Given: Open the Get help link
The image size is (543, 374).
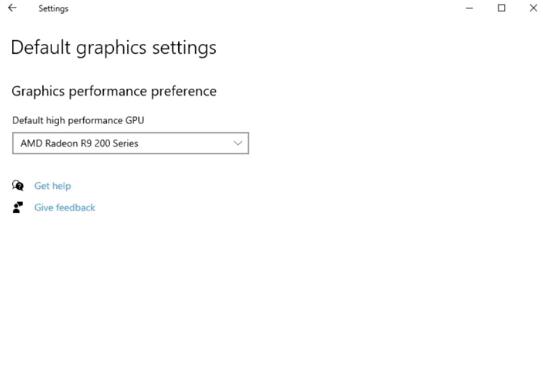Looking at the screenshot, I should pos(53,186).
